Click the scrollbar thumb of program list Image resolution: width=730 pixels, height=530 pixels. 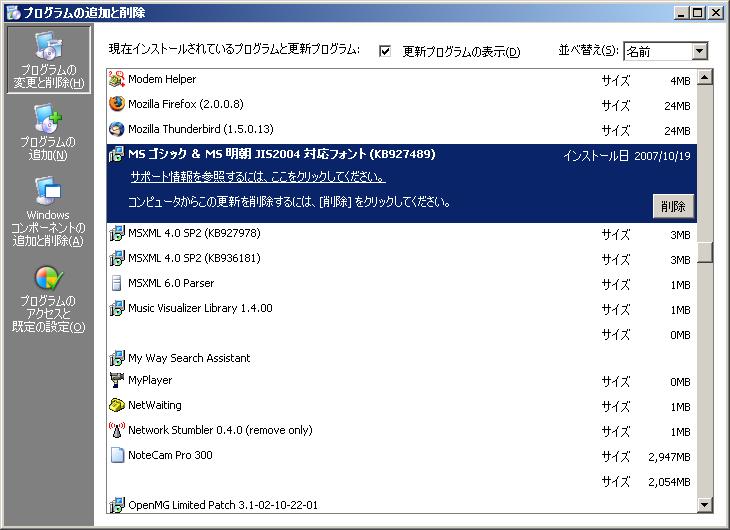pyautogui.click(x=705, y=252)
